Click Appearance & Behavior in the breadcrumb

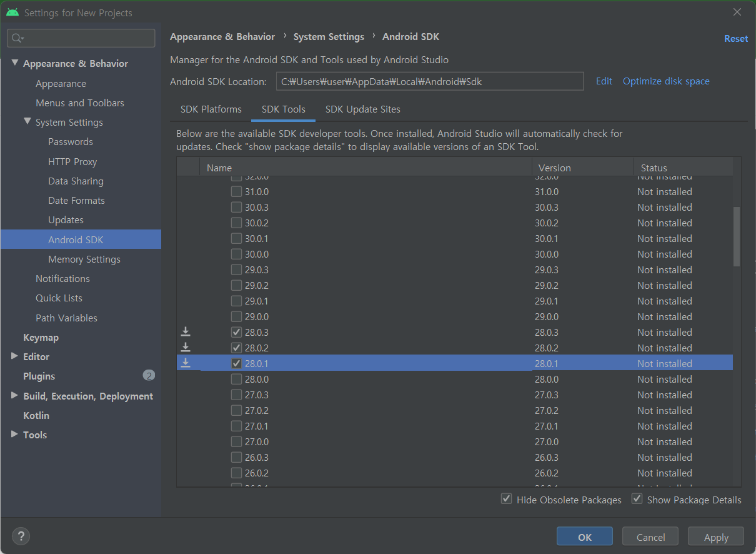(222, 37)
